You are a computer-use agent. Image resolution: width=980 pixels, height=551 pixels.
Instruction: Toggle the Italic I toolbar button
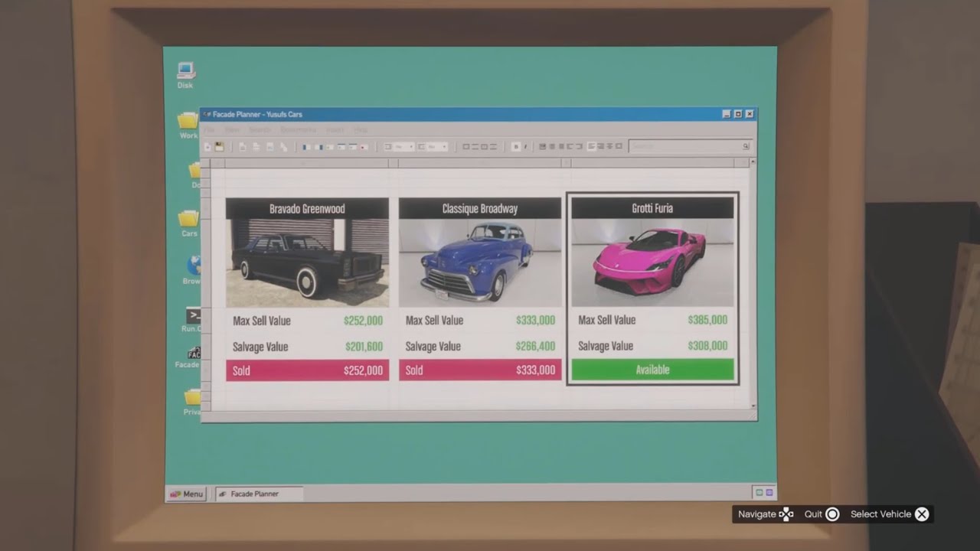click(x=524, y=146)
